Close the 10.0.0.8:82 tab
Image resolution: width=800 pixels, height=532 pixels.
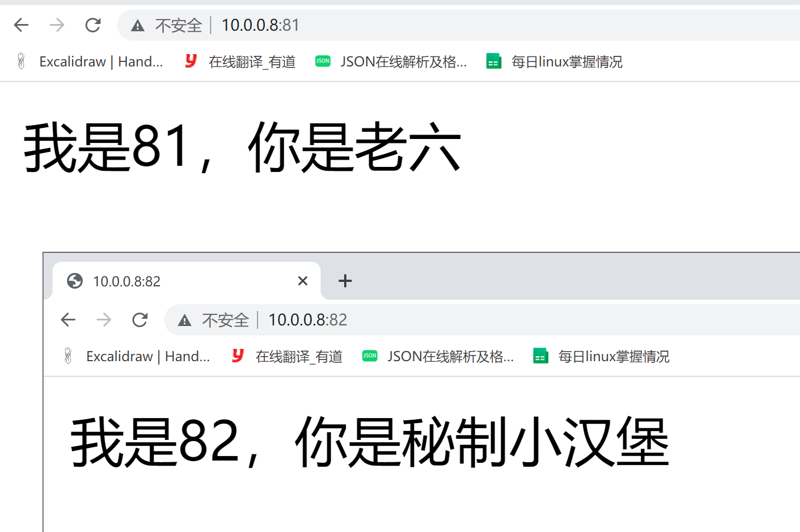303,281
